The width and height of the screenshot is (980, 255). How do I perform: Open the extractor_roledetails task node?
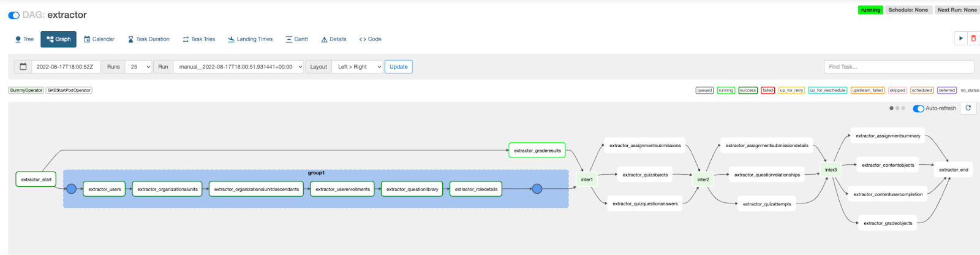coord(476,189)
